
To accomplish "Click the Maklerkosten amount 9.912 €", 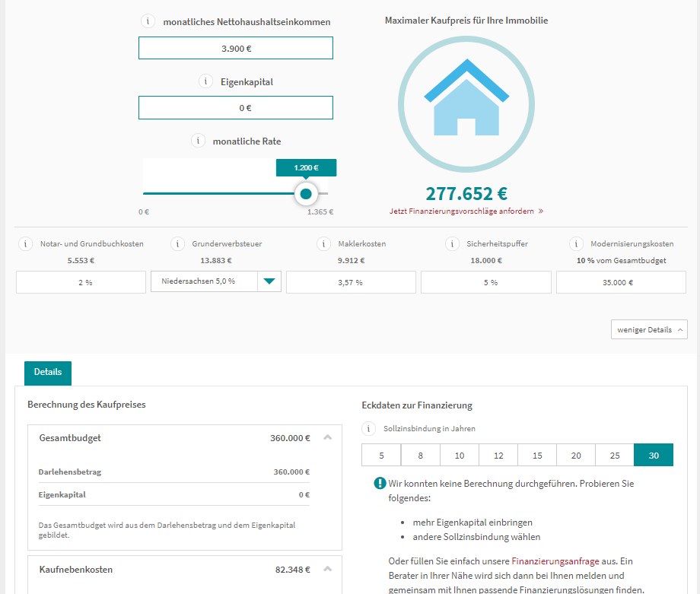I will click(351, 260).
